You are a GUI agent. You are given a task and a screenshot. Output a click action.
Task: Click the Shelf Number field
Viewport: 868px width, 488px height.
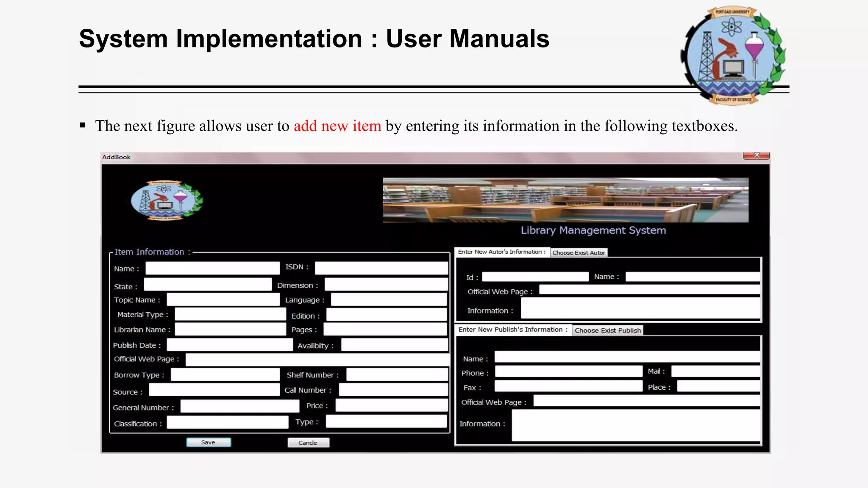pos(397,374)
